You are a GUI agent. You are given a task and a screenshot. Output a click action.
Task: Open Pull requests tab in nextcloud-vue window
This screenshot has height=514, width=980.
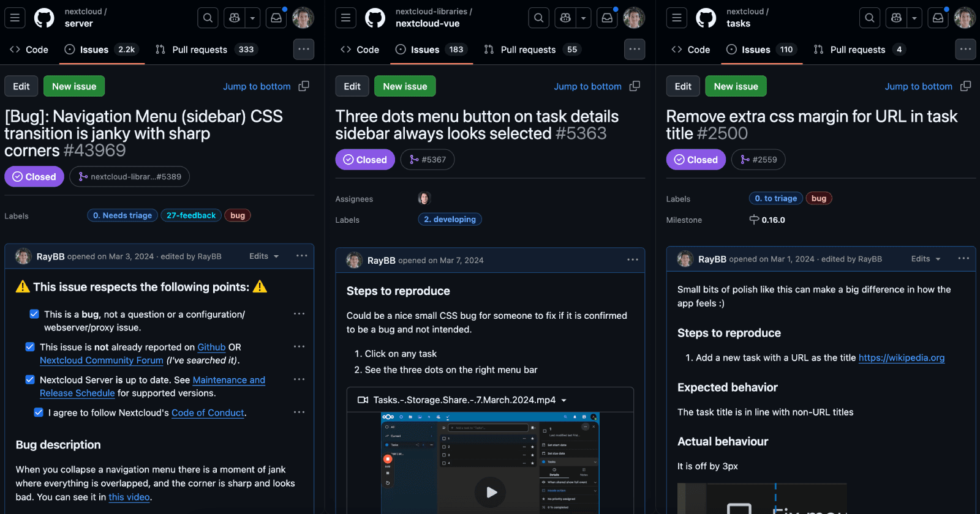tap(532, 49)
